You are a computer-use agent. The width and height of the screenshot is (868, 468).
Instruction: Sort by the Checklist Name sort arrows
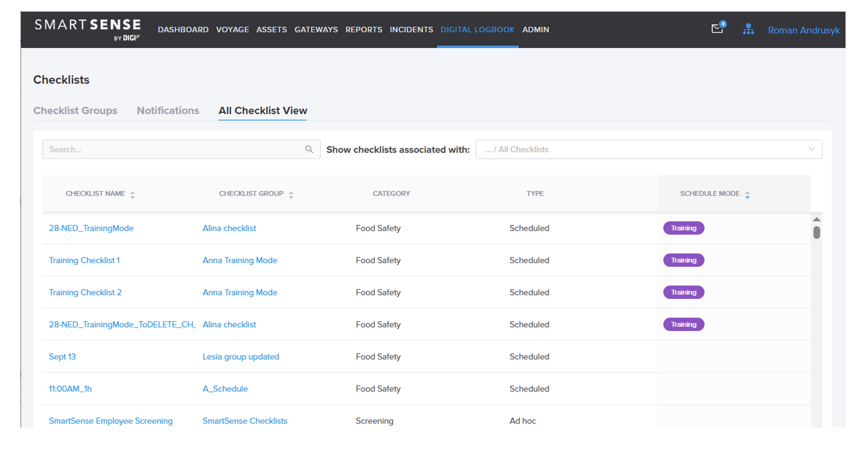point(133,194)
